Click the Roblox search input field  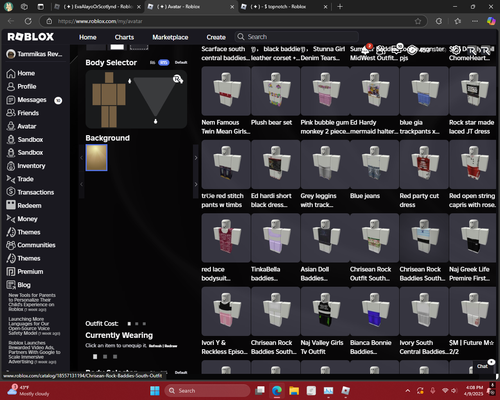[x=297, y=37]
